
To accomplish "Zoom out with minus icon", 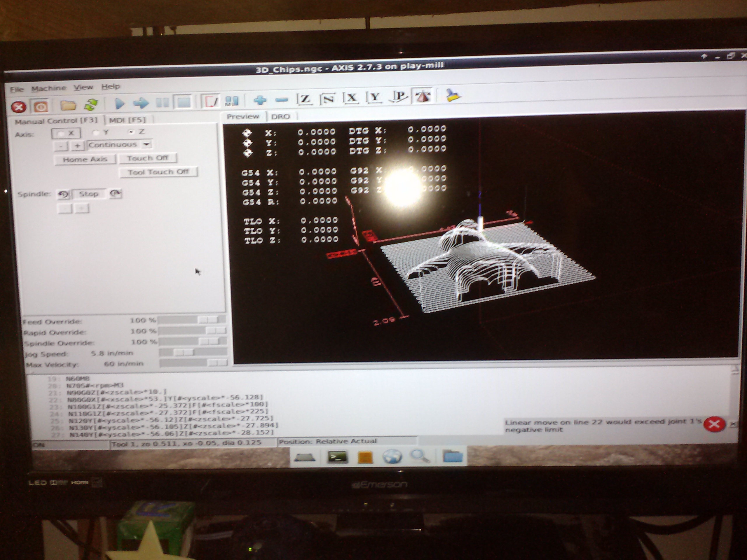I will 282,99.
